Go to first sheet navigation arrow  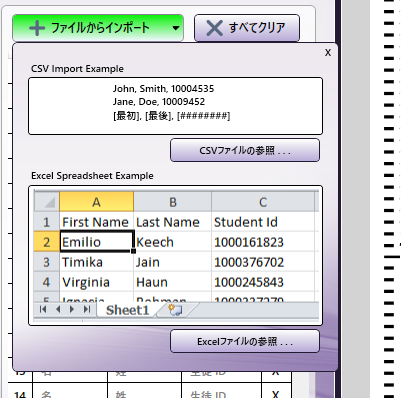point(43,309)
